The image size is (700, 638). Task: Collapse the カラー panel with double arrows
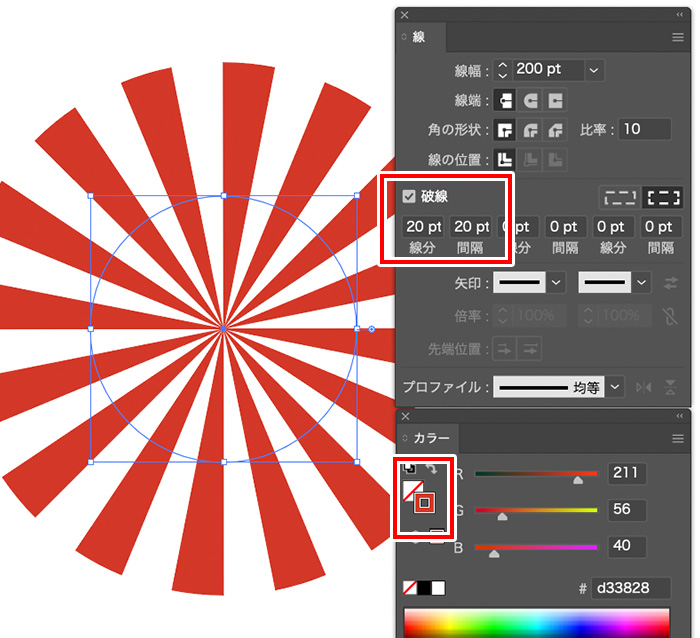(x=679, y=416)
